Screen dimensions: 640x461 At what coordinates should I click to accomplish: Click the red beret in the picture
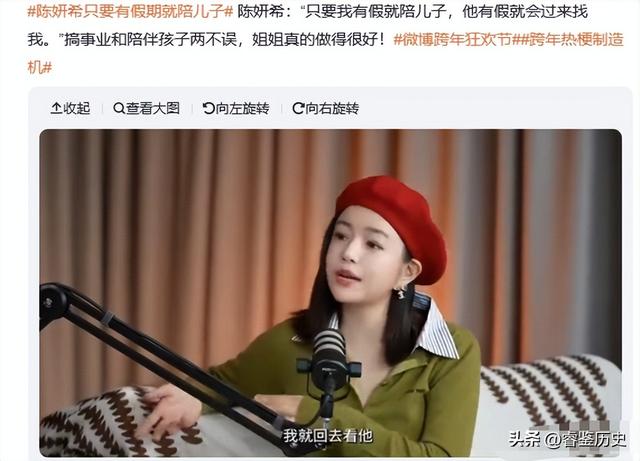pyautogui.click(x=394, y=225)
